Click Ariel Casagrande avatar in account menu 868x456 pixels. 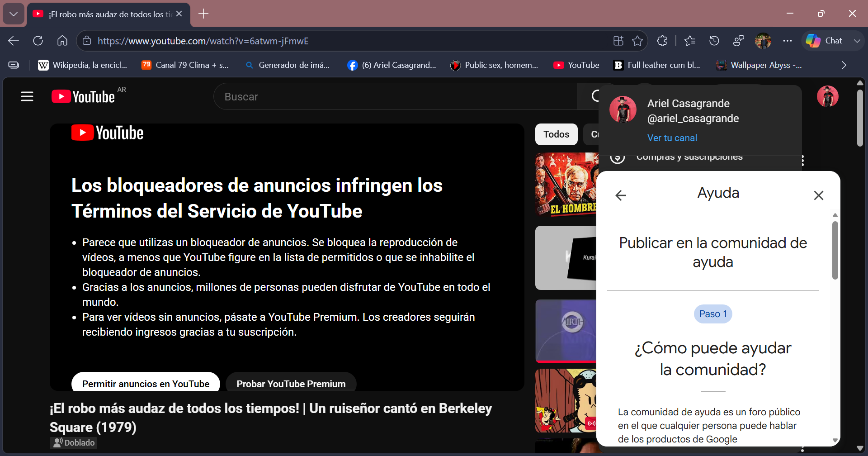(x=623, y=109)
